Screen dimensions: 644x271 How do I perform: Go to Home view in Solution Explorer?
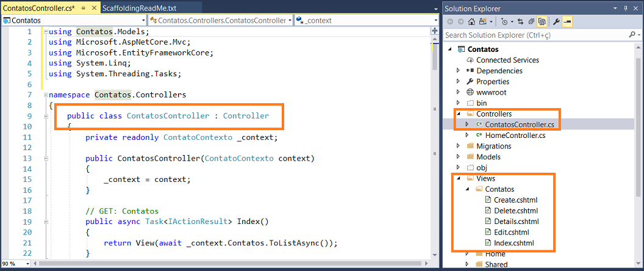[472, 21]
